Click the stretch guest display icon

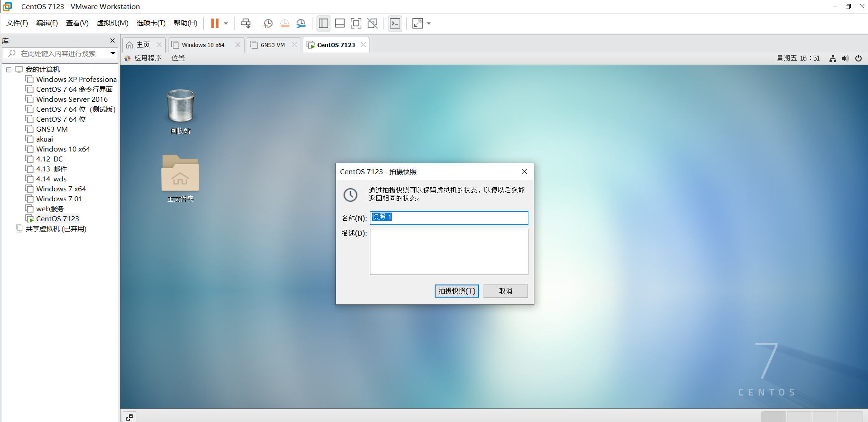coord(418,23)
